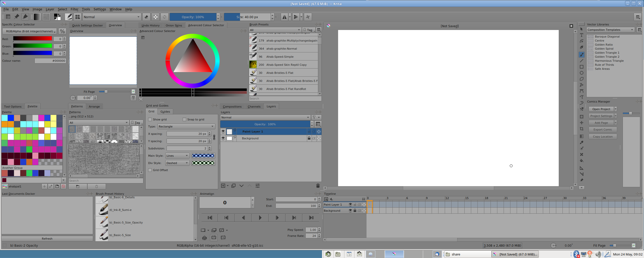Toggle eraser mode in top toolbar
The image size is (644, 258).
(146, 17)
